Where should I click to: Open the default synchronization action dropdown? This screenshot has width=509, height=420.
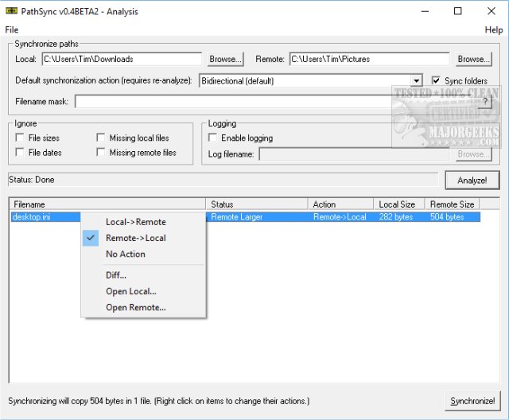tap(416, 80)
